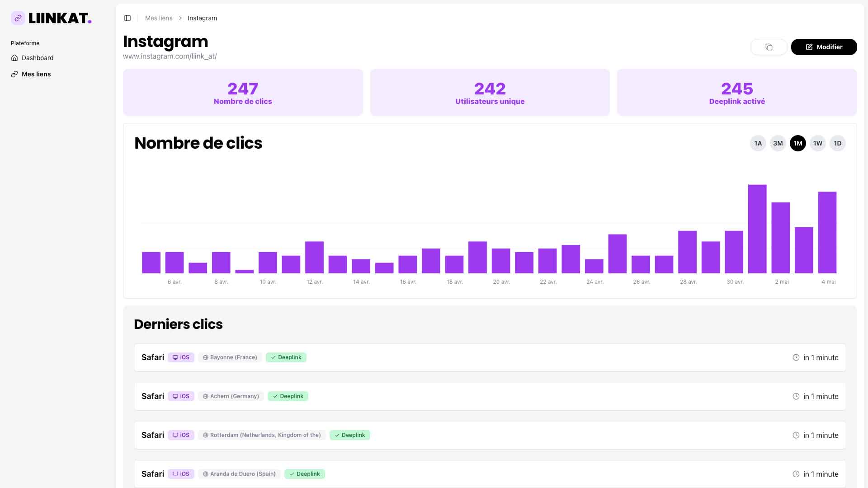Select the 3M time range

pos(778,143)
